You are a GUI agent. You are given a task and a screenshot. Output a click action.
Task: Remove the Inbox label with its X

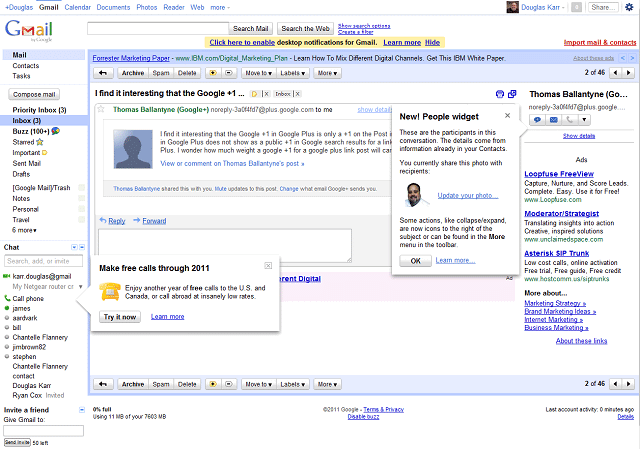298,94
